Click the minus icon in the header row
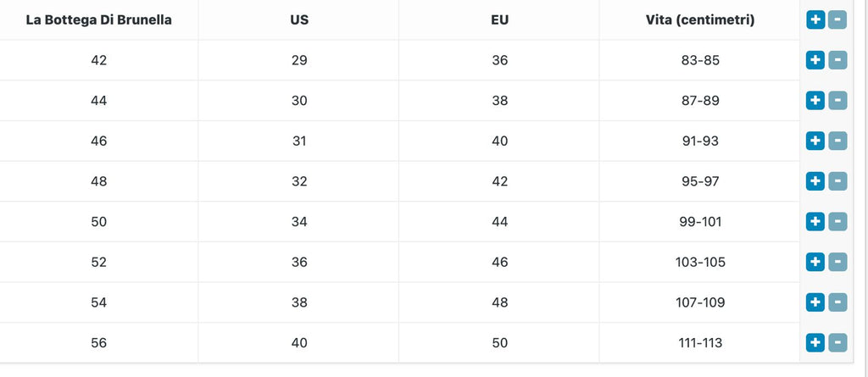Viewport: 868px width, 377px height. point(837,20)
